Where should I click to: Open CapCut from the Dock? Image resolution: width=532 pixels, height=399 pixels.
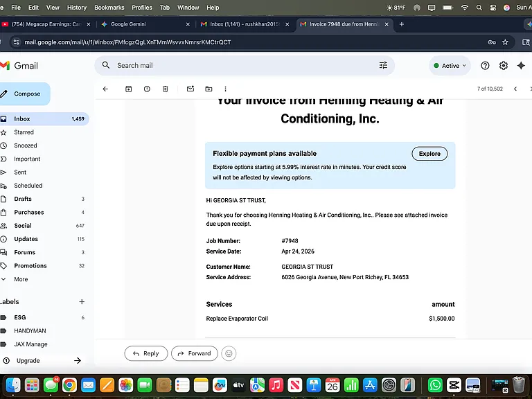(x=454, y=385)
